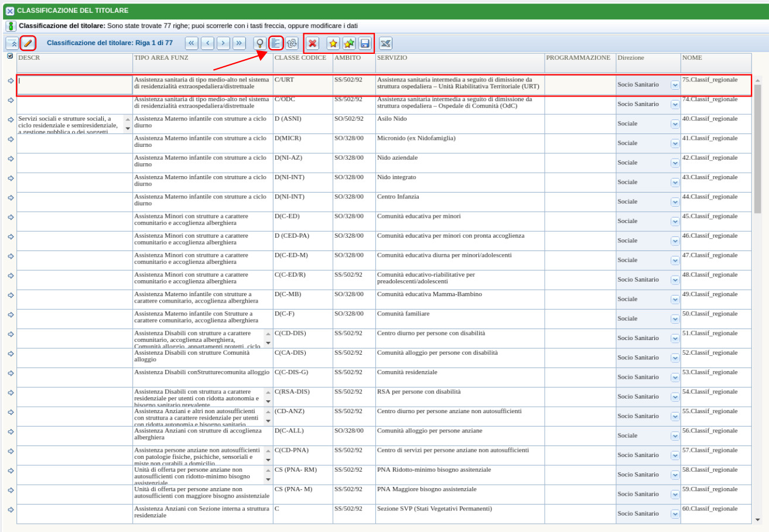
Task: Click the star with green plus icon
Action: coord(349,43)
